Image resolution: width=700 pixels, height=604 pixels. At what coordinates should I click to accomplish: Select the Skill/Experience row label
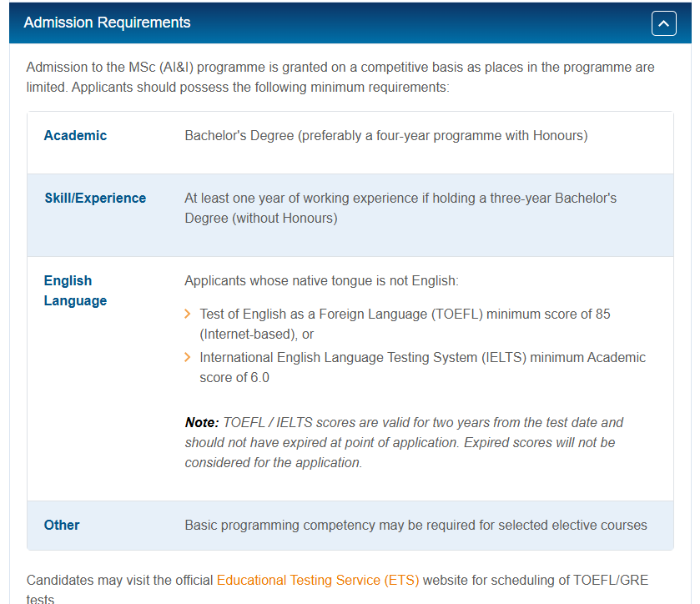point(95,198)
